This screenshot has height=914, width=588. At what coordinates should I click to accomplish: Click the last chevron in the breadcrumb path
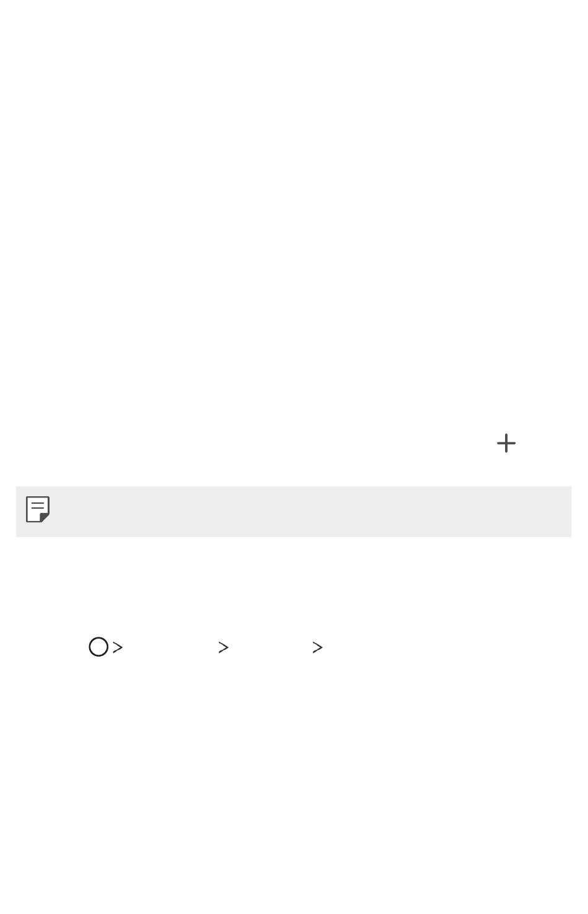318,647
